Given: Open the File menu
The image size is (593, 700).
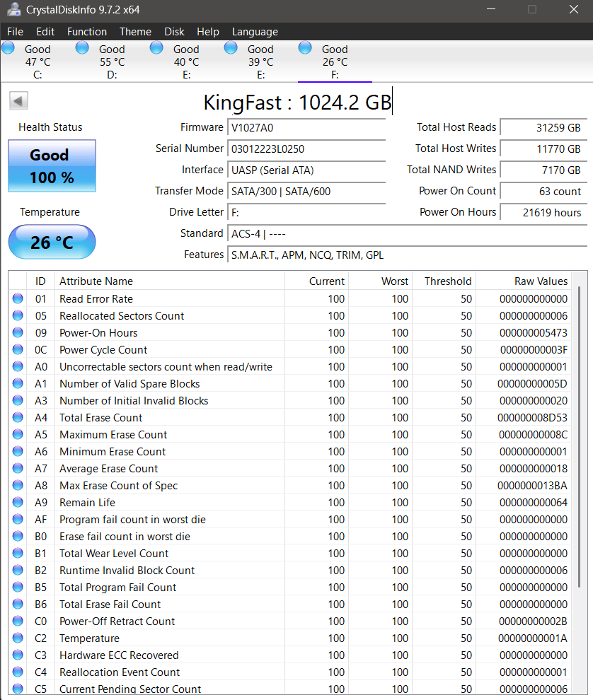Looking at the screenshot, I should point(15,32).
